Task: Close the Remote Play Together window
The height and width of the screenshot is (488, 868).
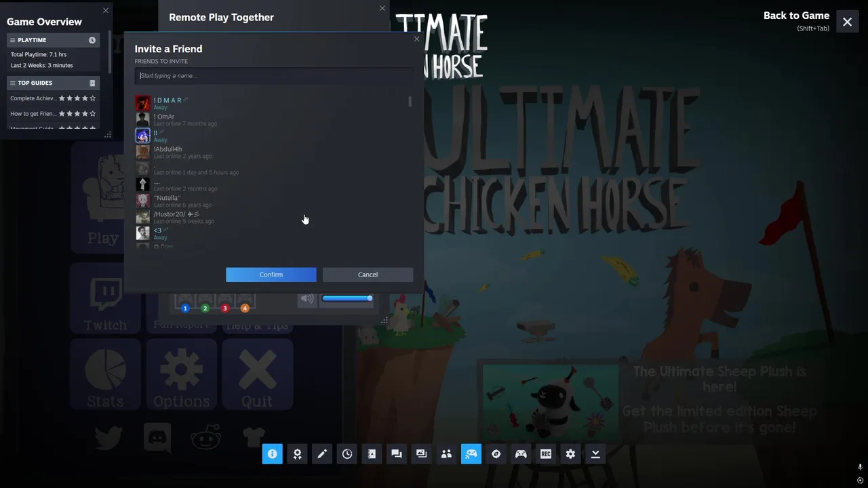Action: 382,8
